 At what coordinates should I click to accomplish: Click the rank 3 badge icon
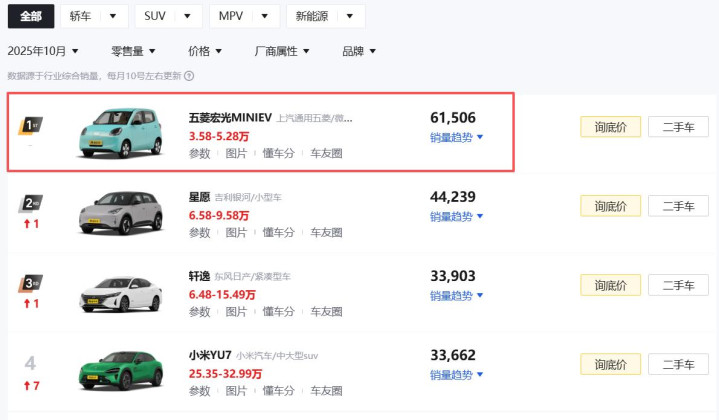31,283
